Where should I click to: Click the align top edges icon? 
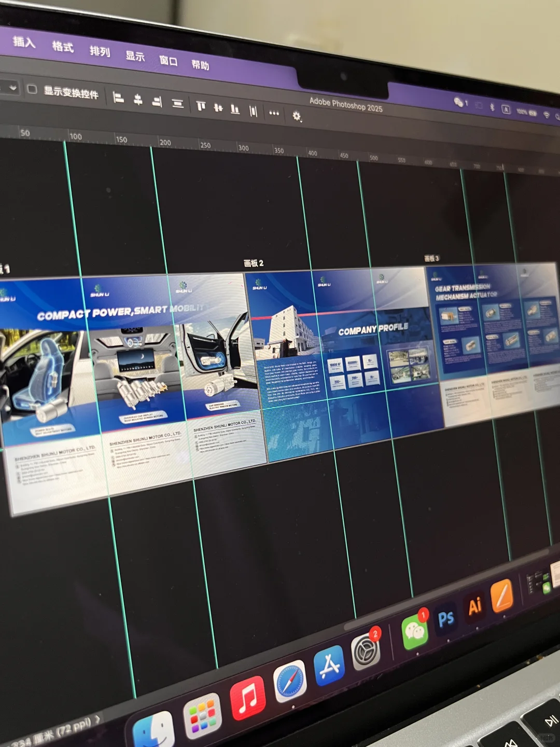point(201,106)
